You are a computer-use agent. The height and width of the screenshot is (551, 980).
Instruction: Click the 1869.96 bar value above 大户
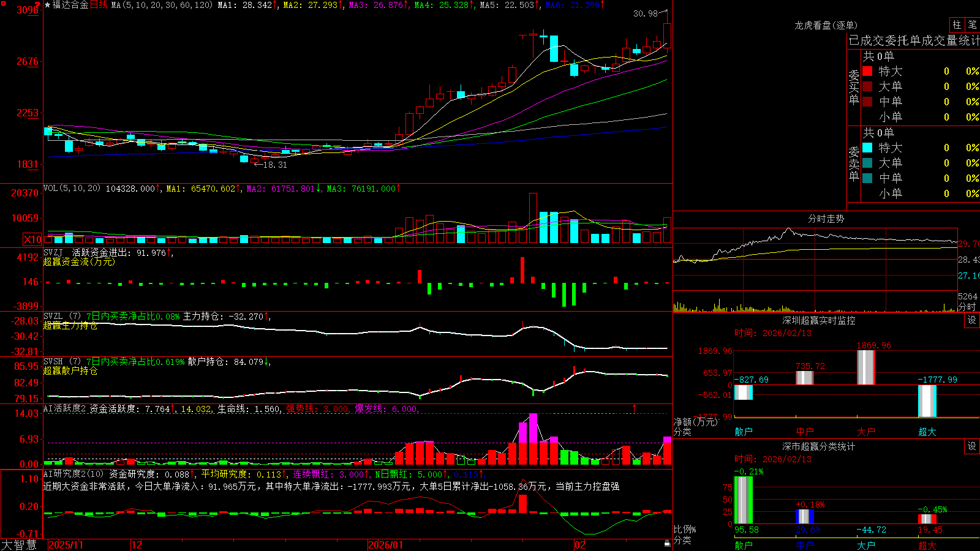(x=874, y=345)
